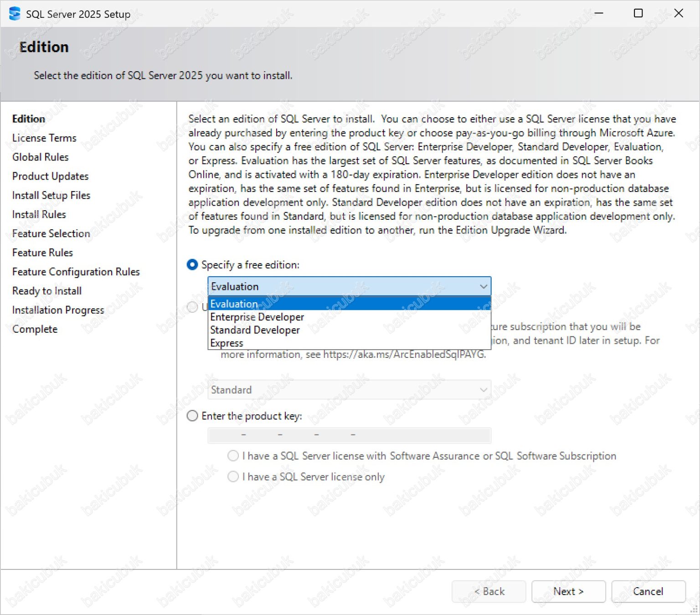Click the product key input field
The height and width of the screenshot is (615, 700).
[349, 435]
